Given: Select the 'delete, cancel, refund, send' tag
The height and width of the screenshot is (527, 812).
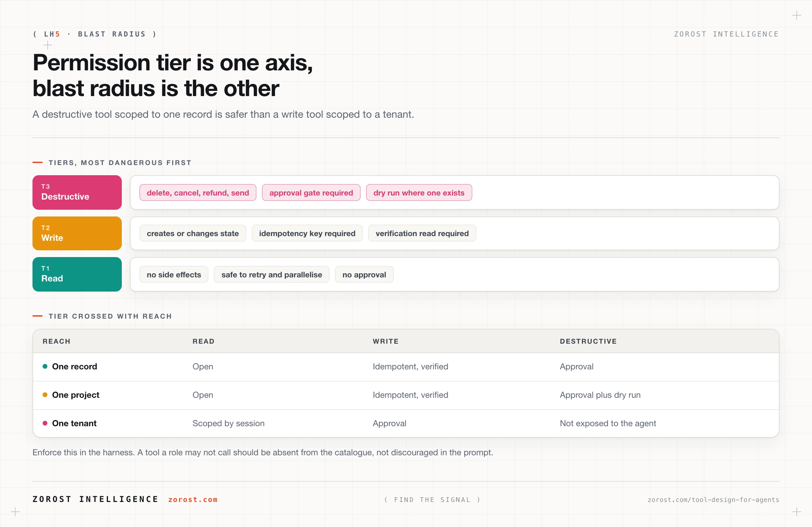Looking at the screenshot, I should click(198, 193).
